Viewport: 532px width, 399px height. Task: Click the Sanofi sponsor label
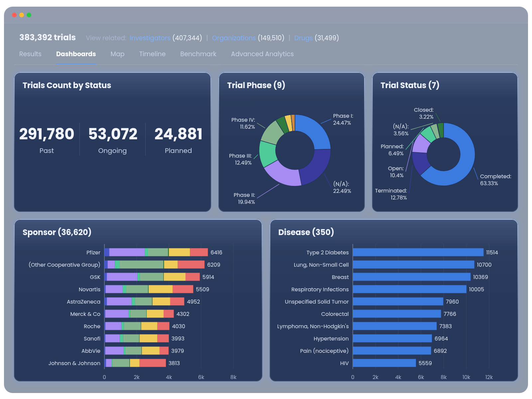[x=92, y=338]
